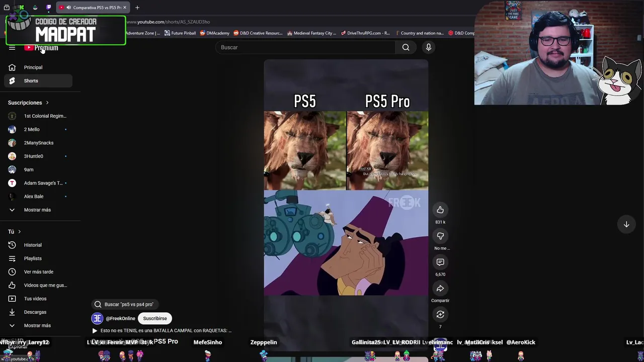Click the Suscribirse button
Image resolution: width=644 pixels, height=362 pixels.
[x=155, y=318]
